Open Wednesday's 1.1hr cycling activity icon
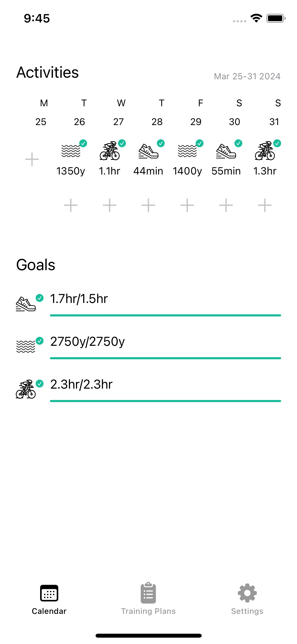Image resolution: width=297 pixels, height=644 pixels. pos(110,151)
